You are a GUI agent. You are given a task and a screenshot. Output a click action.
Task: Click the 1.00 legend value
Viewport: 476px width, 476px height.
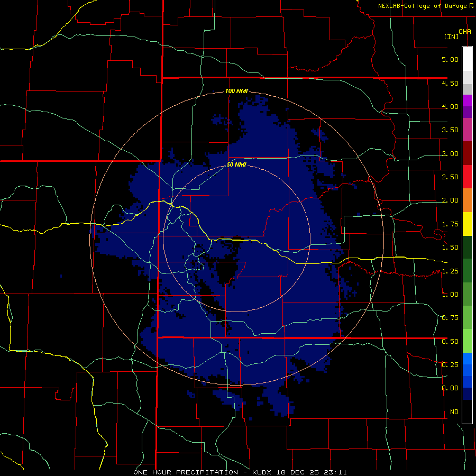pos(450,295)
